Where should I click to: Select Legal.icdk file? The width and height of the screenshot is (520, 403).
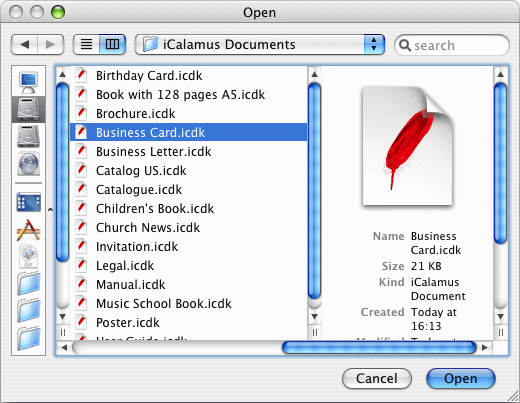pyautogui.click(x=188, y=266)
